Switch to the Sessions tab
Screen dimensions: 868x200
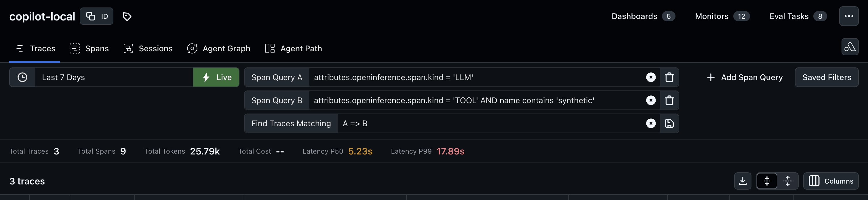148,48
